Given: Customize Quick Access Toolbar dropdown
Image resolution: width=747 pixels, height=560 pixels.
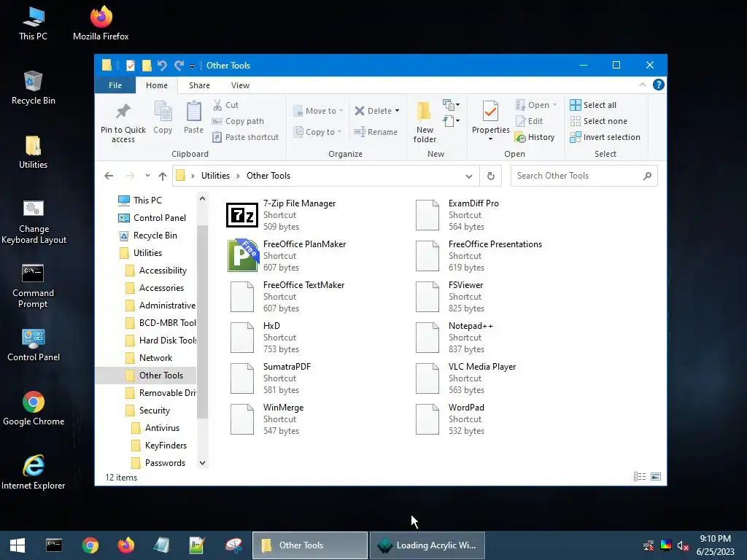Looking at the screenshot, I should (x=192, y=66).
